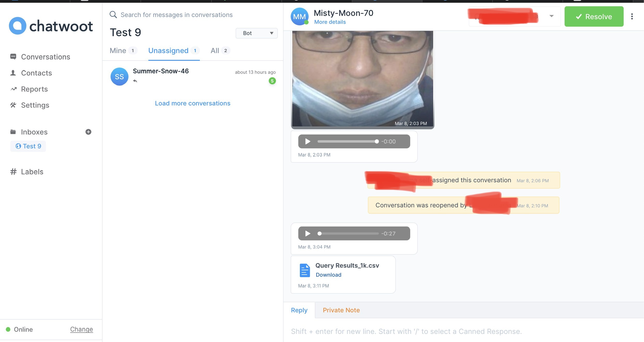Expand the assigned agent dropdown arrow
Image resolution: width=644 pixels, height=342 pixels.
[551, 16]
